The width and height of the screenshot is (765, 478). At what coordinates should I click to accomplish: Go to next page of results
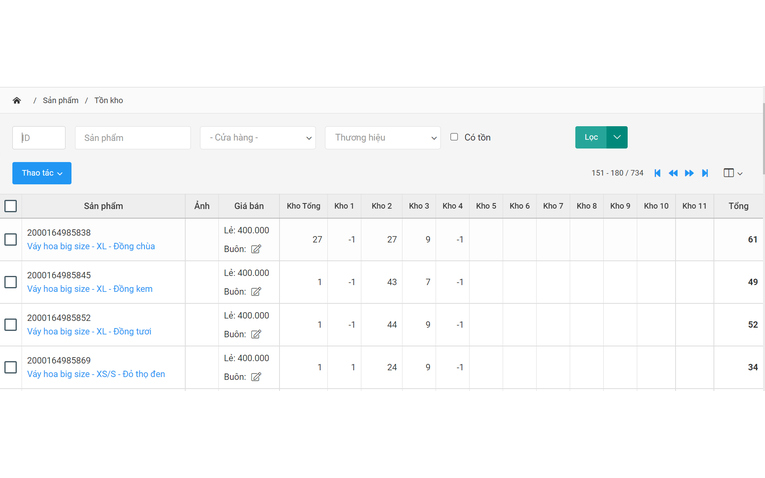689,173
